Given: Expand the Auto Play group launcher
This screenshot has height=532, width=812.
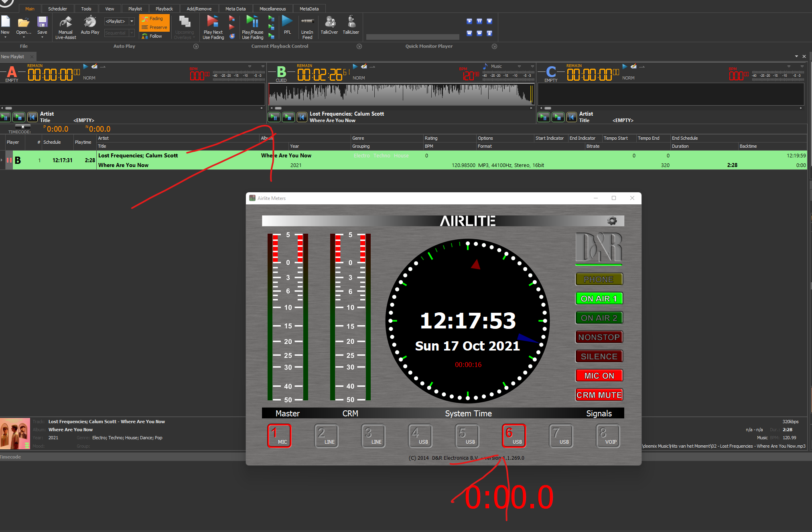Looking at the screenshot, I should tap(196, 46).
